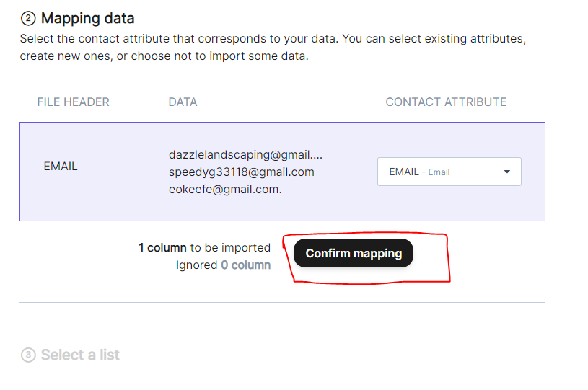Viewport: 588px width, 390px height.
Task: Click the FILE HEADER column label
Action: pyautogui.click(x=73, y=102)
